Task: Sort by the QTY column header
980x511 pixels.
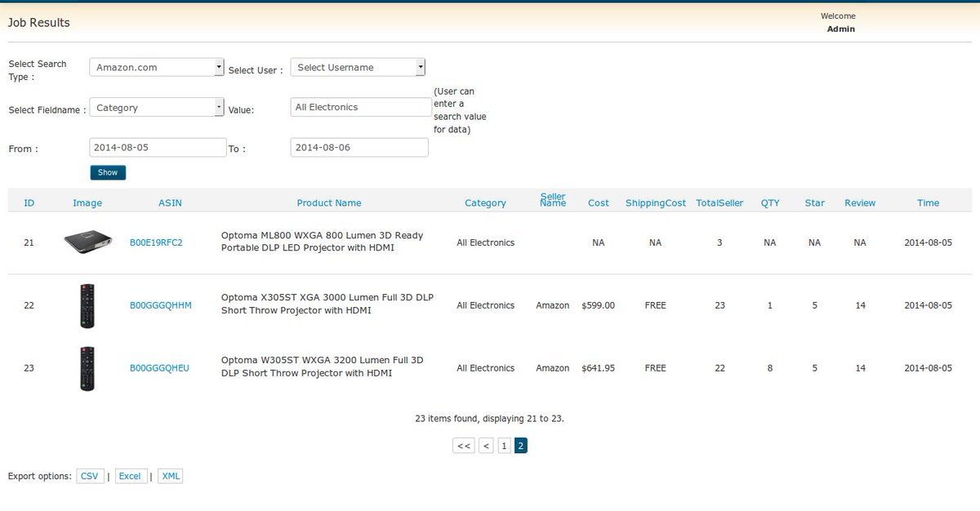Action: coord(770,202)
